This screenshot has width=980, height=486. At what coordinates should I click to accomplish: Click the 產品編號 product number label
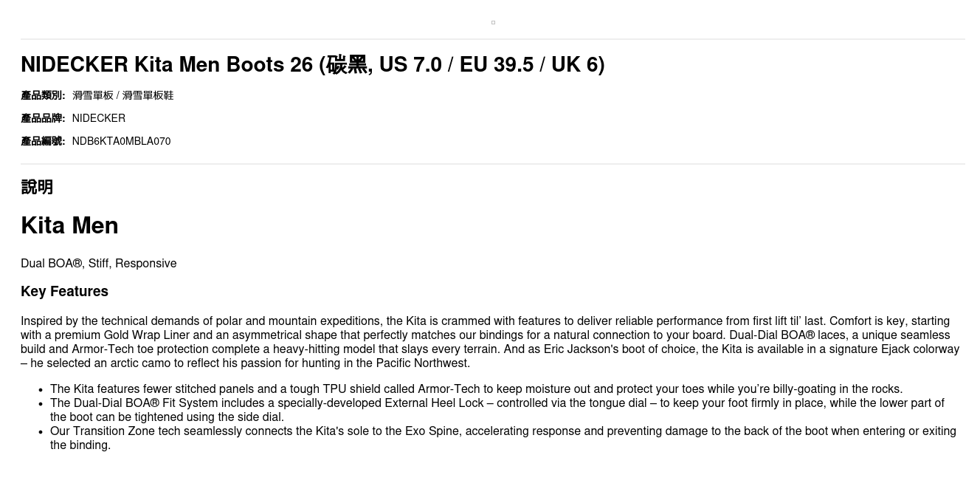pos(43,141)
